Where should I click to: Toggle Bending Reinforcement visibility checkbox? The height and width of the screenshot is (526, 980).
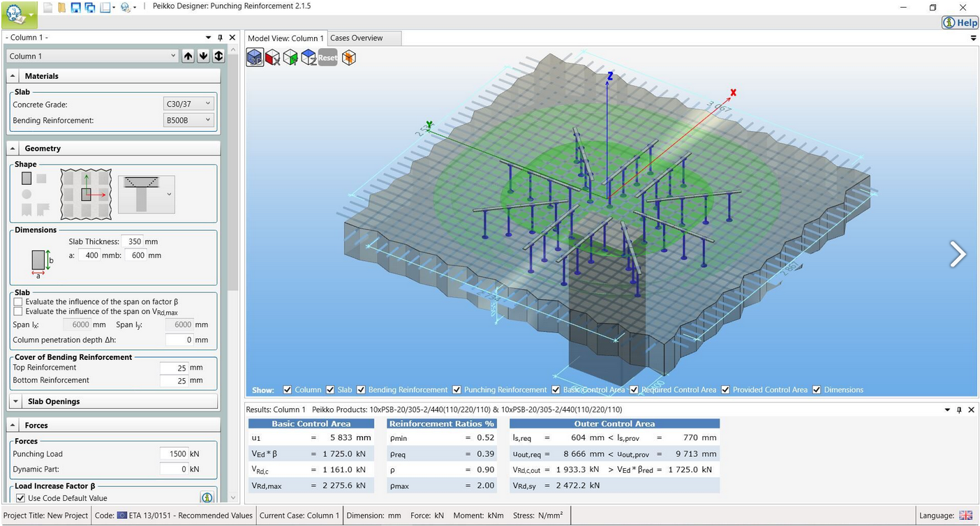[361, 390]
